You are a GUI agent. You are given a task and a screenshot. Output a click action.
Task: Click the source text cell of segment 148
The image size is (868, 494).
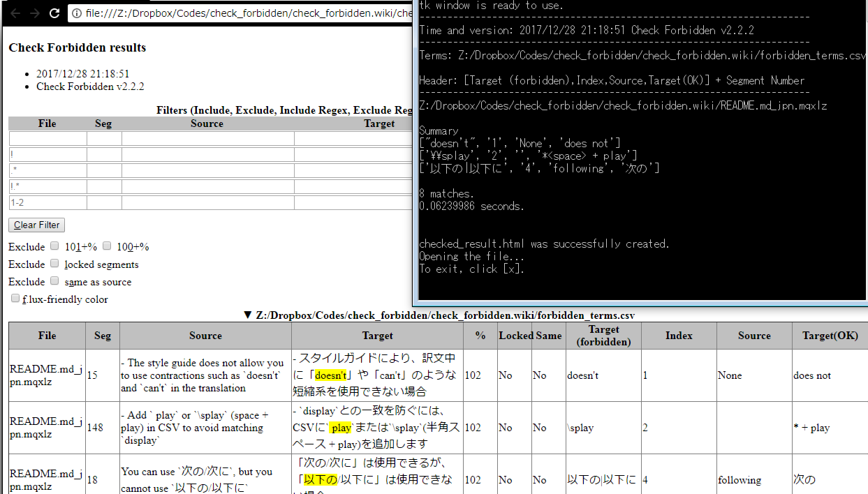[205, 428]
